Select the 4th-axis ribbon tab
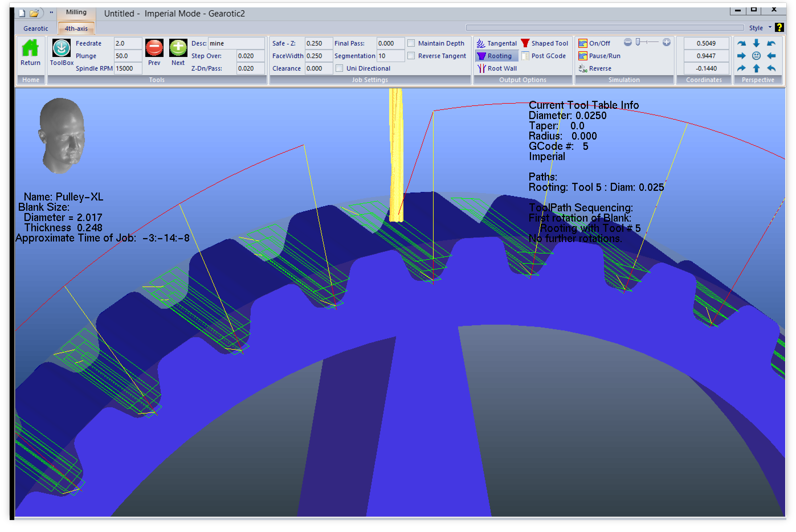The height and width of the screenshot is (532, 796). point(76,29)
